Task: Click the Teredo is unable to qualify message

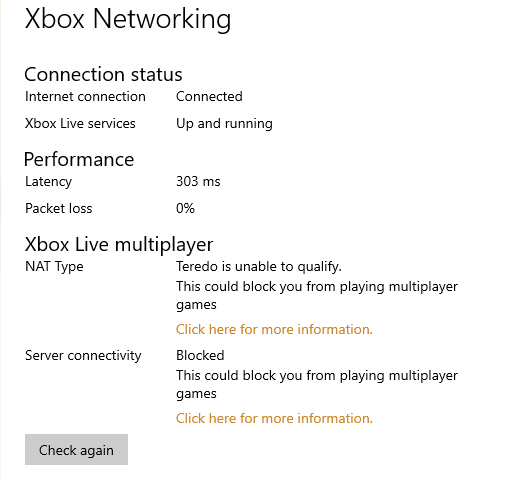Action: tap(259, 267)
